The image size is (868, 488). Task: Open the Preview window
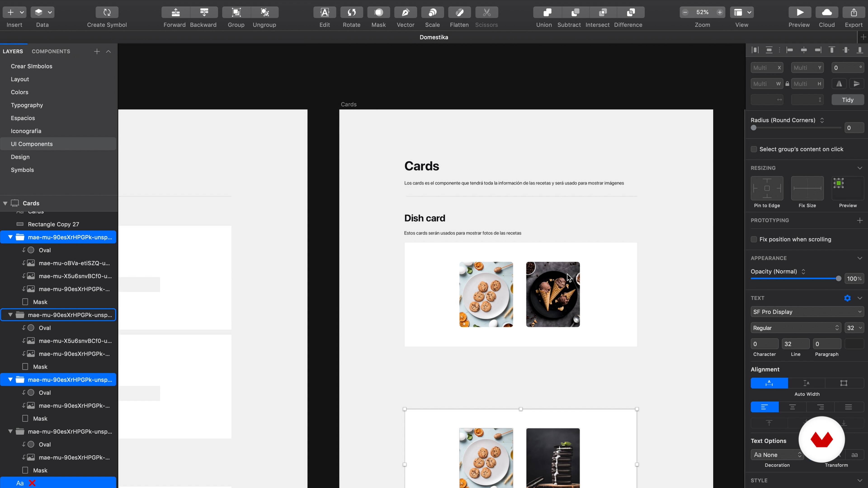[800, 12]
